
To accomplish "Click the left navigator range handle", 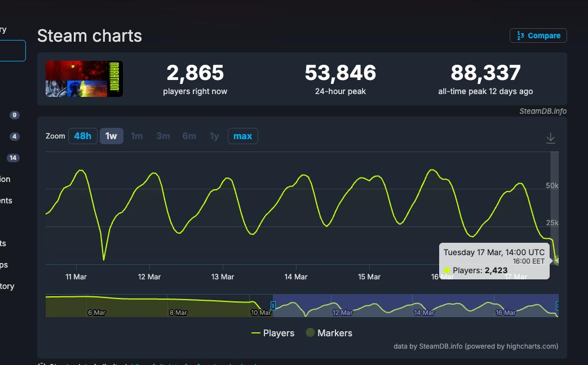I will 273,305.
